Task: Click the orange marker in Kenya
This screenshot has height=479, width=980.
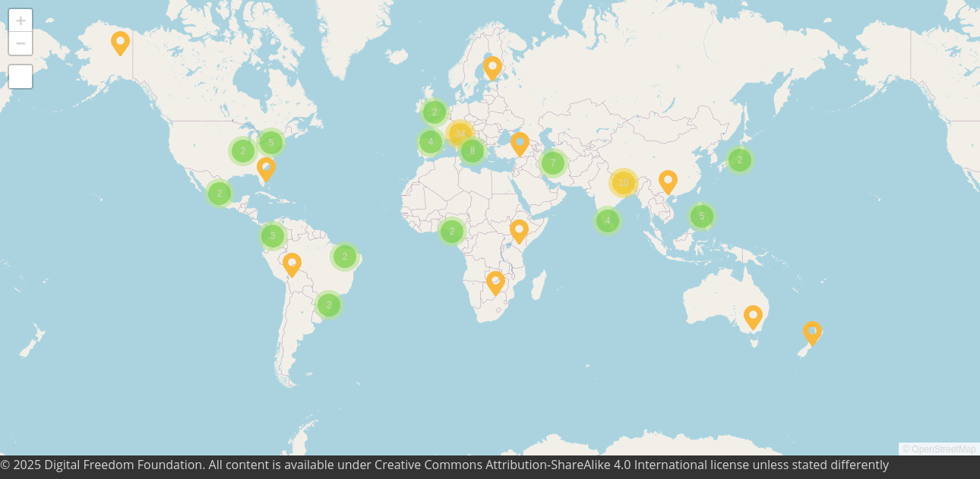Action: pyautogui.click(x=519, y=231)
